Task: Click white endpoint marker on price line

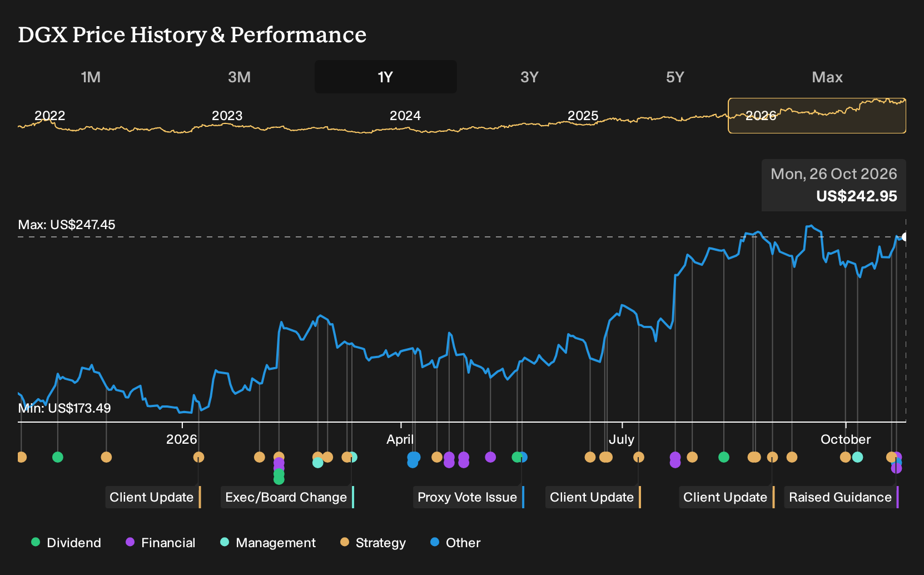Action: (905, 237)
